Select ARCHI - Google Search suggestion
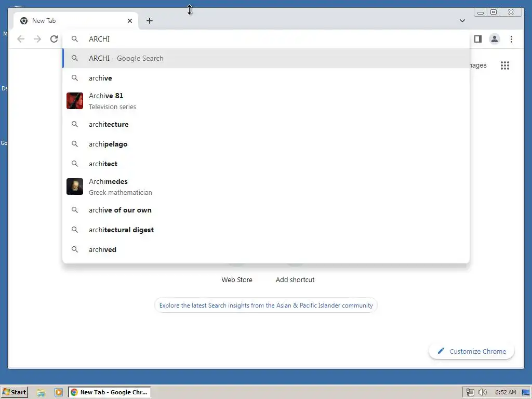The image size is (532, 399). click(266, 58)
